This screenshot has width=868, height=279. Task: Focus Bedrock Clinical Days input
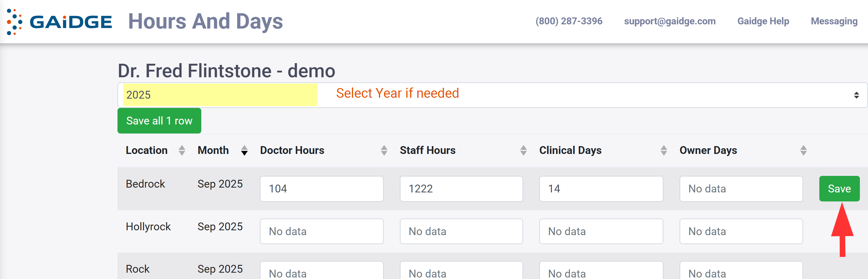(x=601, y=189)
